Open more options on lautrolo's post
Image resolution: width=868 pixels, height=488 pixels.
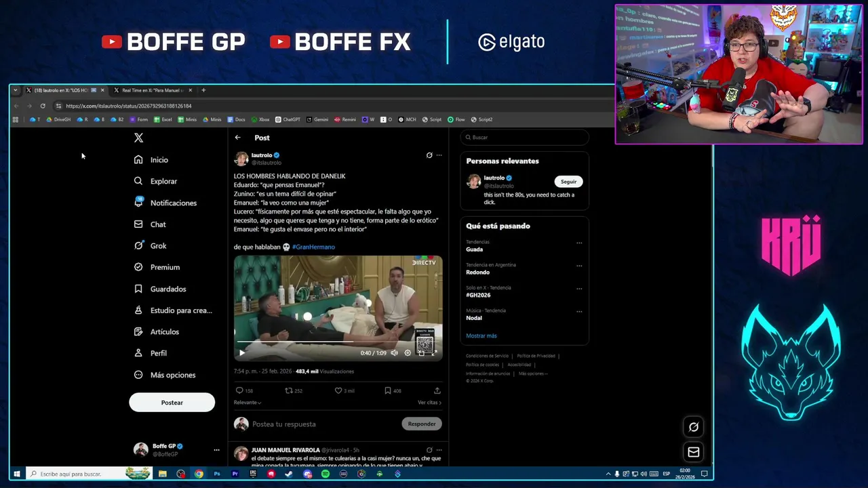(439, 155)
